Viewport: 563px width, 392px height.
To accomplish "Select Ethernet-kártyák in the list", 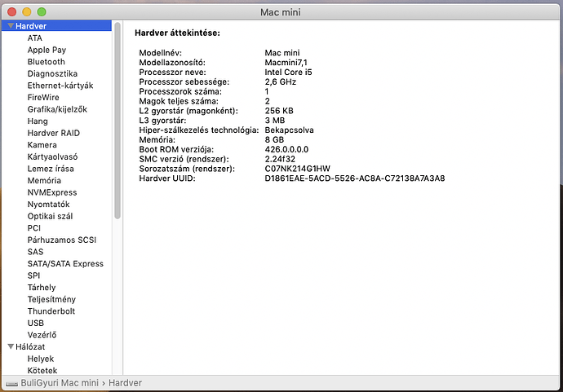I will pos(60,86).
